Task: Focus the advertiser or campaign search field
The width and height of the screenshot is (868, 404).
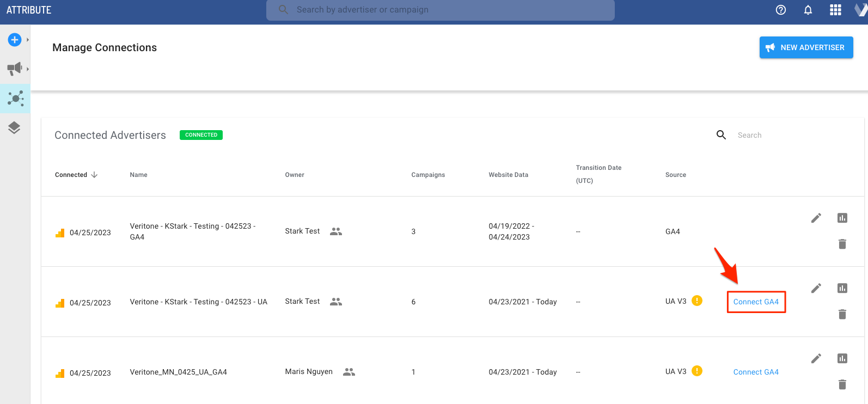Action: coord(440,10)
